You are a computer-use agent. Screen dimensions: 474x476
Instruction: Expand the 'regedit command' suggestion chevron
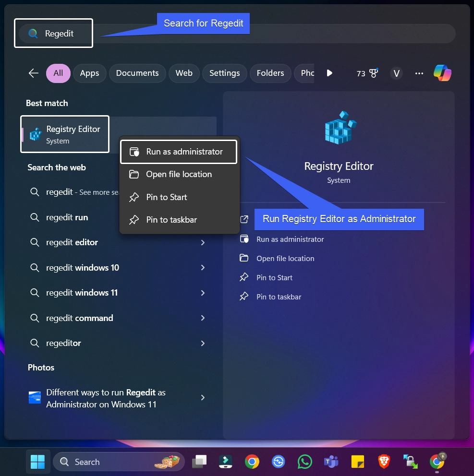coord(203,318)
